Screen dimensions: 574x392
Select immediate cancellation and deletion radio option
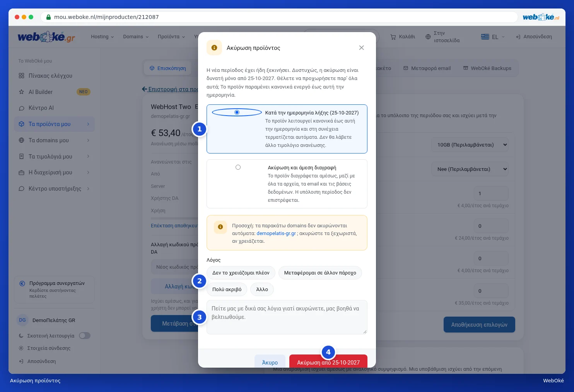[x=238, y=167]
